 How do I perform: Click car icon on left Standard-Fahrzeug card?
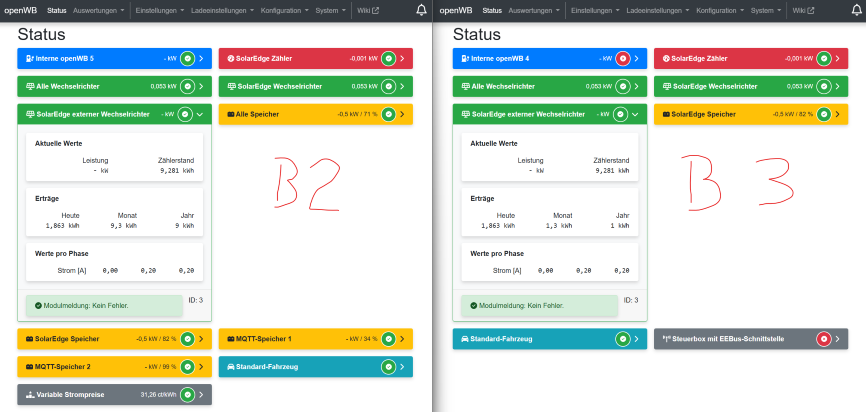click(231, 367)
